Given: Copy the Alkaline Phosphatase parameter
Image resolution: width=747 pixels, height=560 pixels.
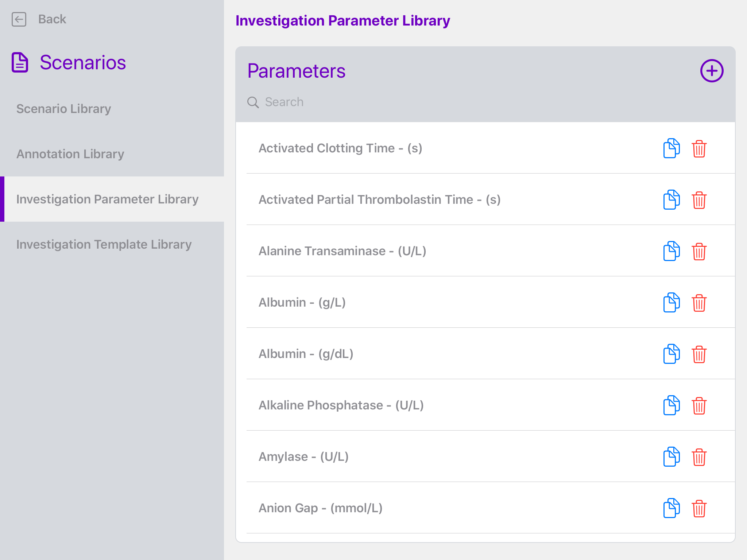Looking at the screenshot, I should pyautogui.click(x=671, y=405).
